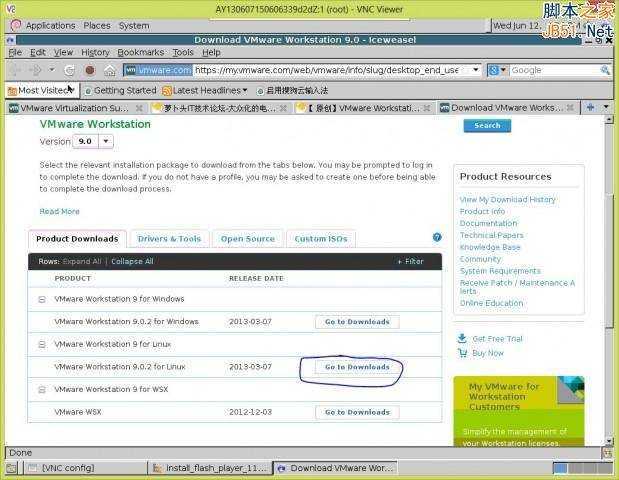Click the Buy Now cart icon
This screenshot has width=619, height=480.
pos(462,352)
